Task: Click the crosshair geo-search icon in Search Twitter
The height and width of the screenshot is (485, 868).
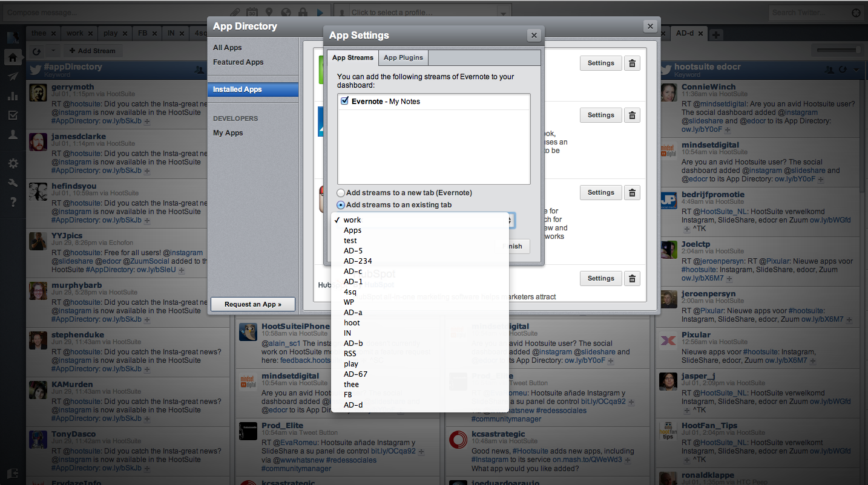Action: click(856, 12)
